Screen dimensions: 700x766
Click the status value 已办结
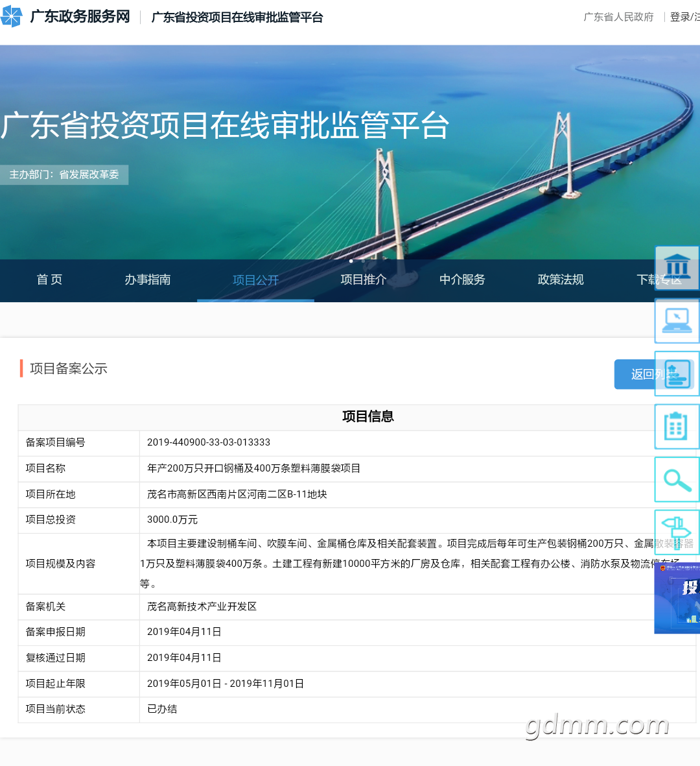(x=162, y=709)
